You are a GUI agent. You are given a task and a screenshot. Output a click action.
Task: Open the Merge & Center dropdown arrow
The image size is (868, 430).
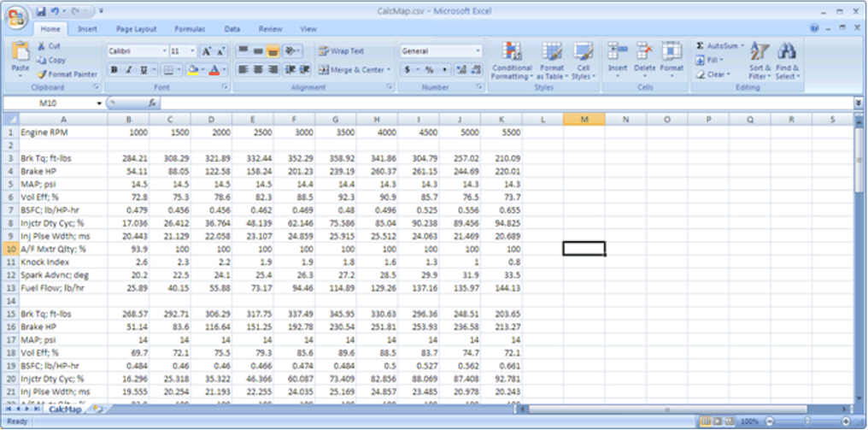click(x=389, y=70)
